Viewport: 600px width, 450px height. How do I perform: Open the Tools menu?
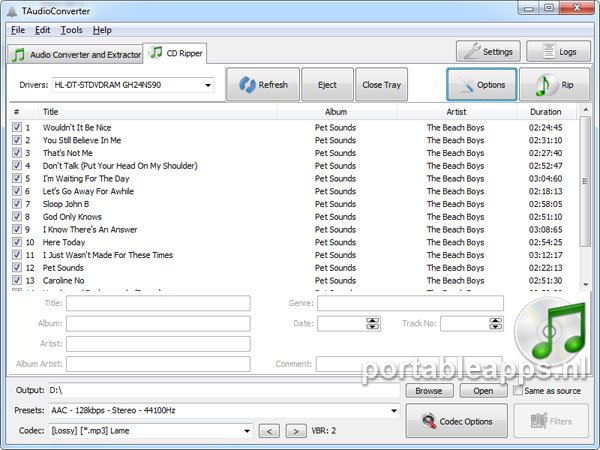71,30
